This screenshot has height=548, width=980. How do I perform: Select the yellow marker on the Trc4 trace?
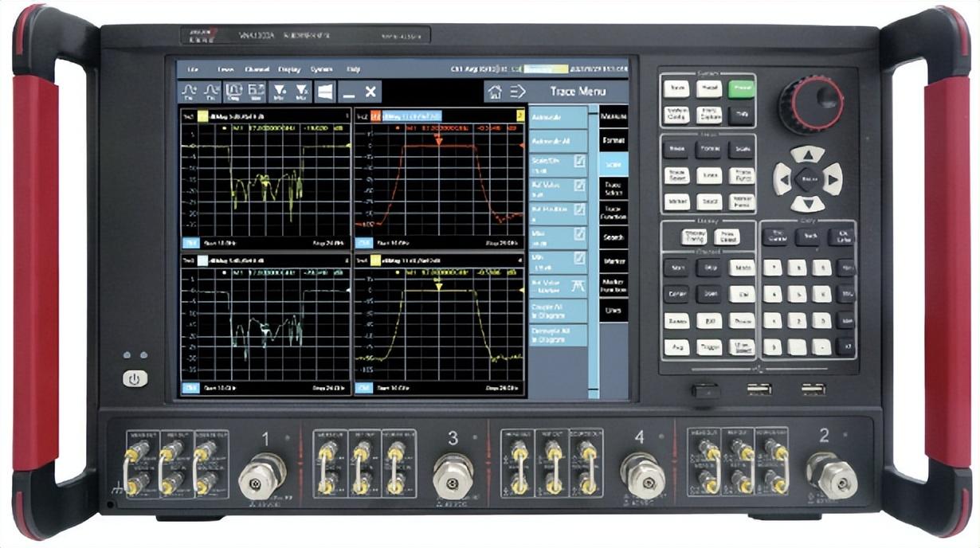438,284
